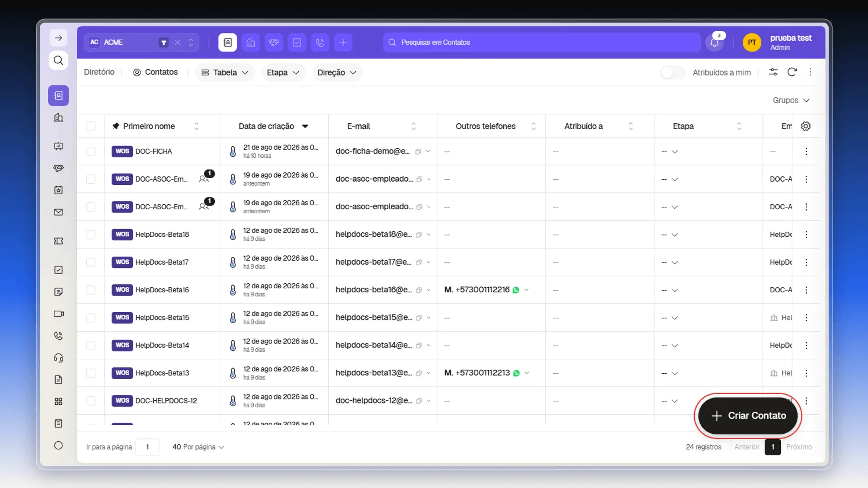
Task: Select the HelpDocs-Beta18 row checkbox
Action: point(91,235)
